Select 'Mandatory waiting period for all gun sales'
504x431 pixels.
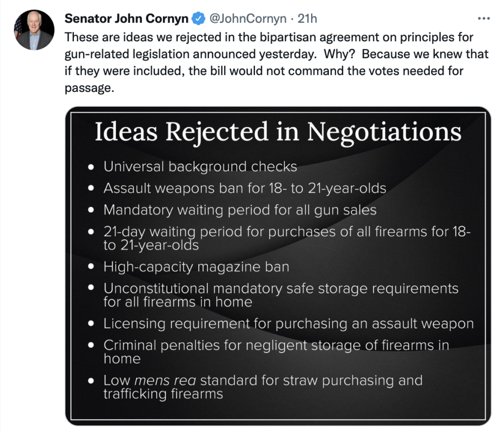[240, 210]
